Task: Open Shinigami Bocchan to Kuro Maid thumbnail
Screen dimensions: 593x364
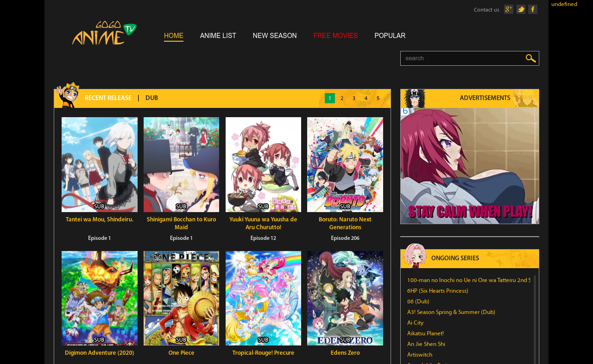Action: 181,164
